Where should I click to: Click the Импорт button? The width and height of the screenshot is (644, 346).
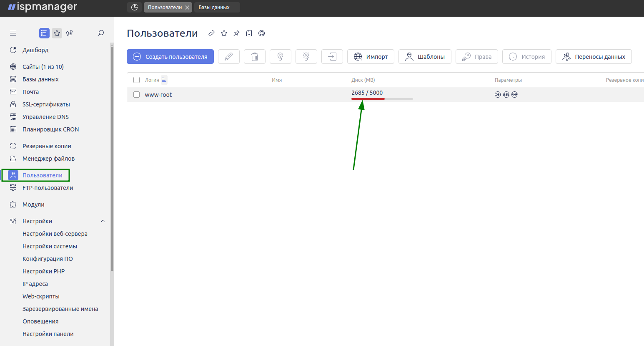(x=371, y=57)
